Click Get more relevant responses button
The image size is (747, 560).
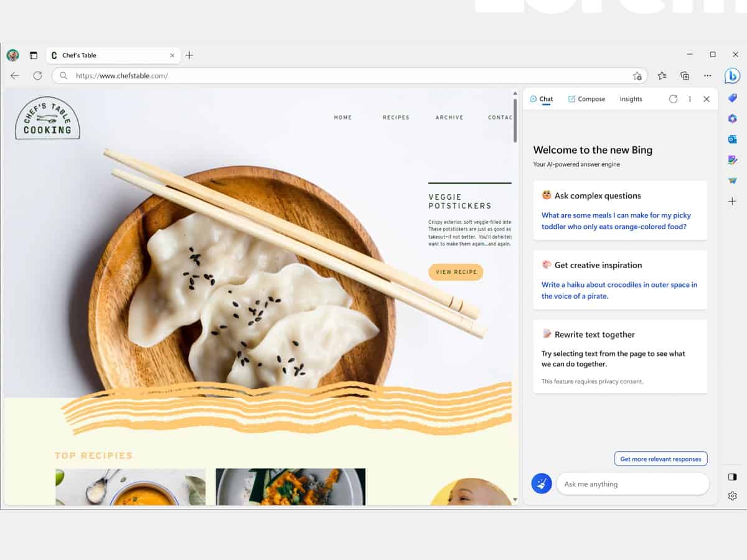[x=660, y=459]
